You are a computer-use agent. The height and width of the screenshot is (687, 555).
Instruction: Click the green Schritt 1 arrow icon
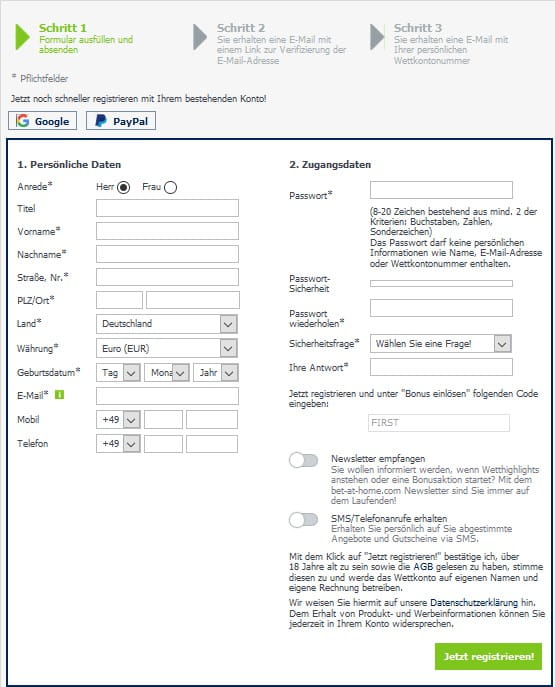click(22, 37)
